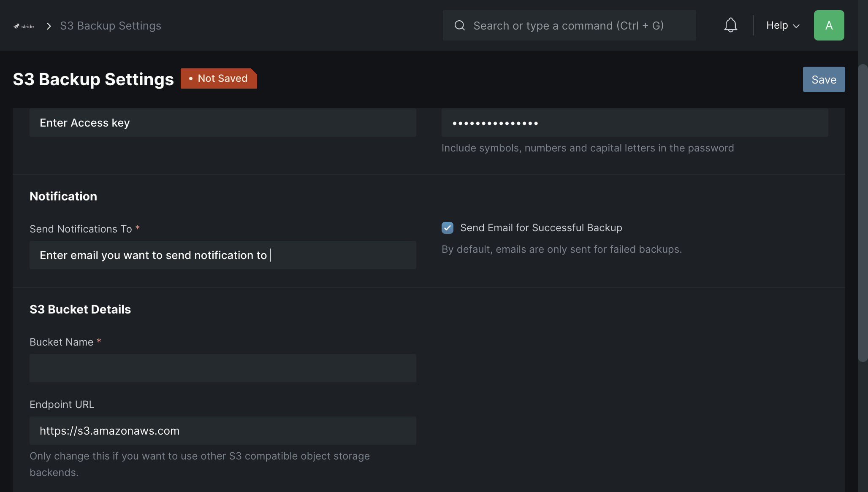Focus the masked secret key field
This screenshot has width=868, height=492.
635,123
